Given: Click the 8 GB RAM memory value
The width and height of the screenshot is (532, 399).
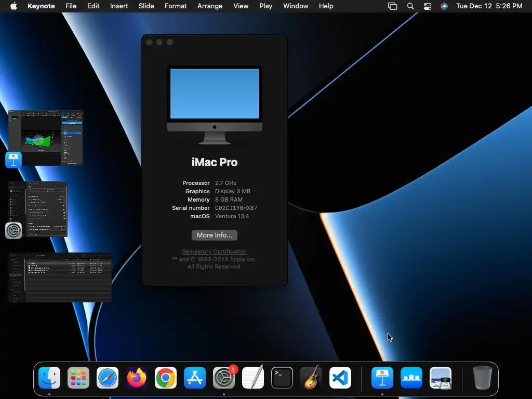Looking at the screenshot, I should click(x=229, y=199).
